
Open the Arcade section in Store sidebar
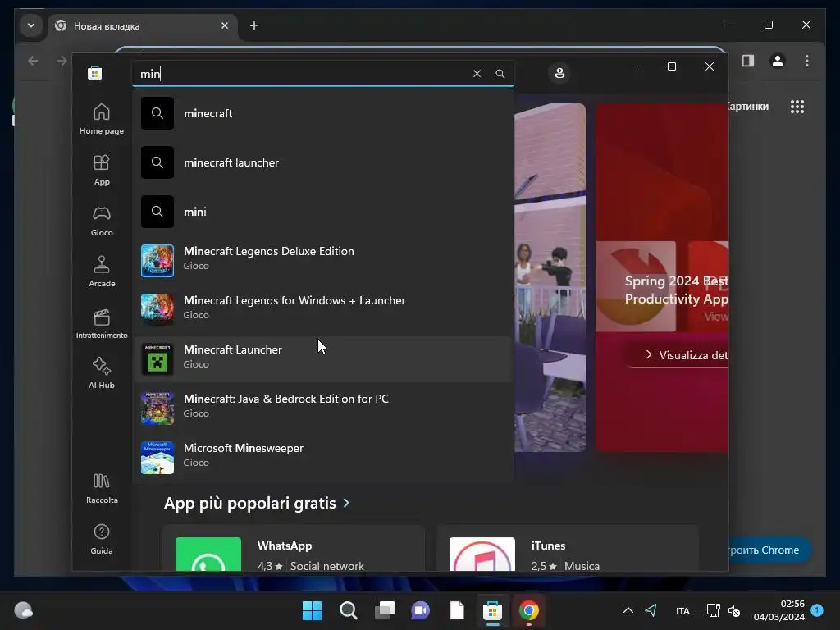pyautogui.click(x=101, y=272)
